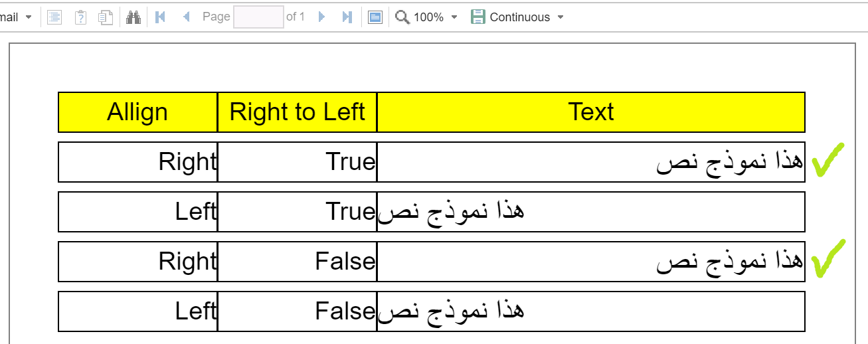868x344 pixels.
Task: Jump to the last page
Action: pyautogui.click(x=347, y=17)
